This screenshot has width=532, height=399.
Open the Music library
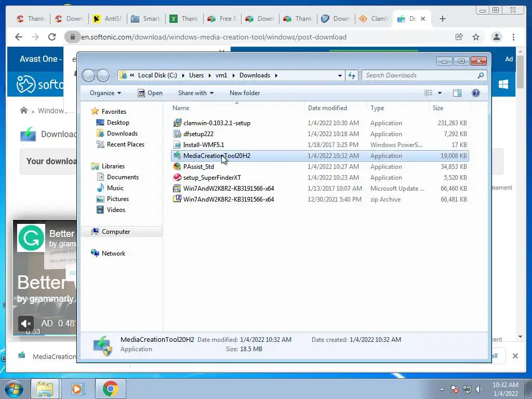click(x=115, y=188)
